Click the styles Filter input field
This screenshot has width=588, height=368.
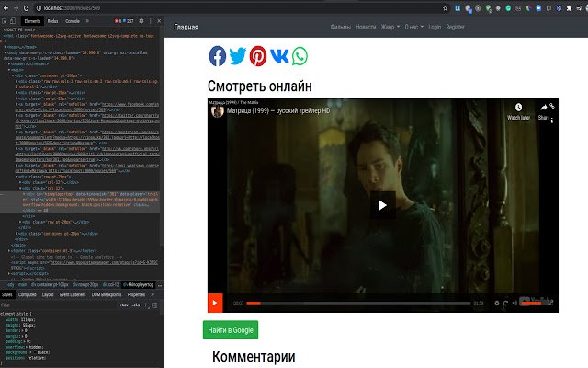(x=58, y=305)
